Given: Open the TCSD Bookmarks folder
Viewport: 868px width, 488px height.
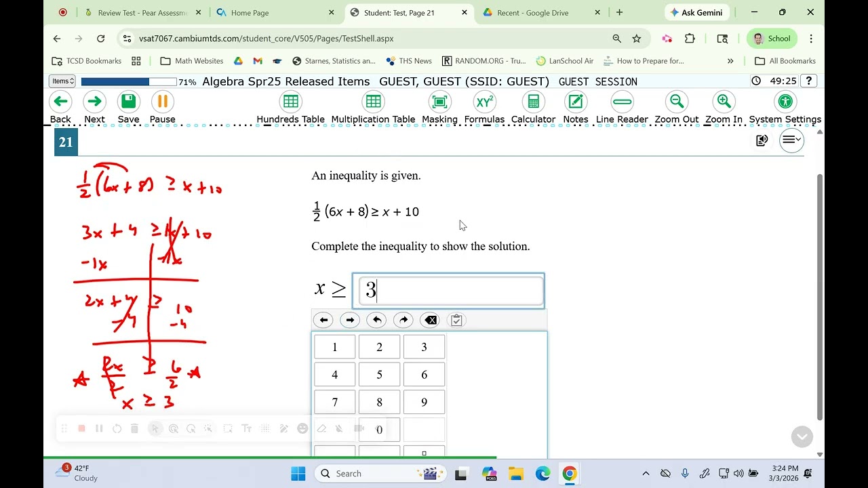Looking at the screenshot, I should coord(87,61).
